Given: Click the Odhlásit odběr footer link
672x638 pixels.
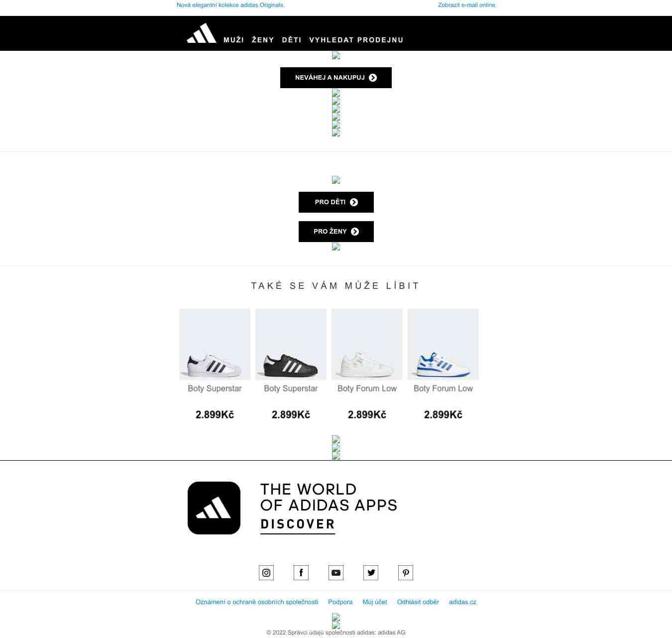Looking at the screenshot, I should (x=418, y=602).
